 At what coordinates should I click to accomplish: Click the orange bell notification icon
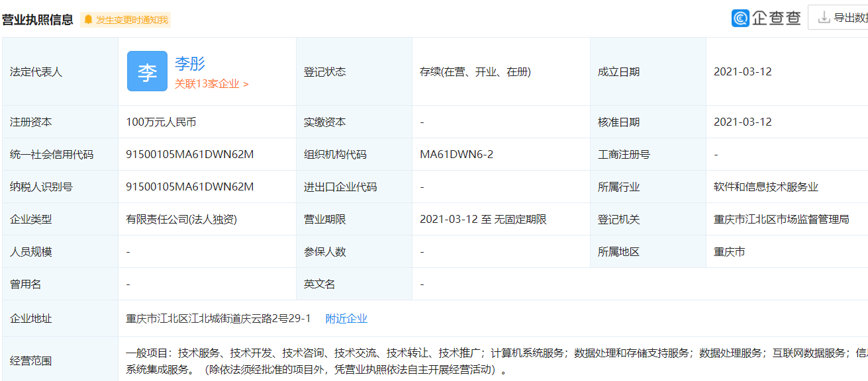(88, 20)
